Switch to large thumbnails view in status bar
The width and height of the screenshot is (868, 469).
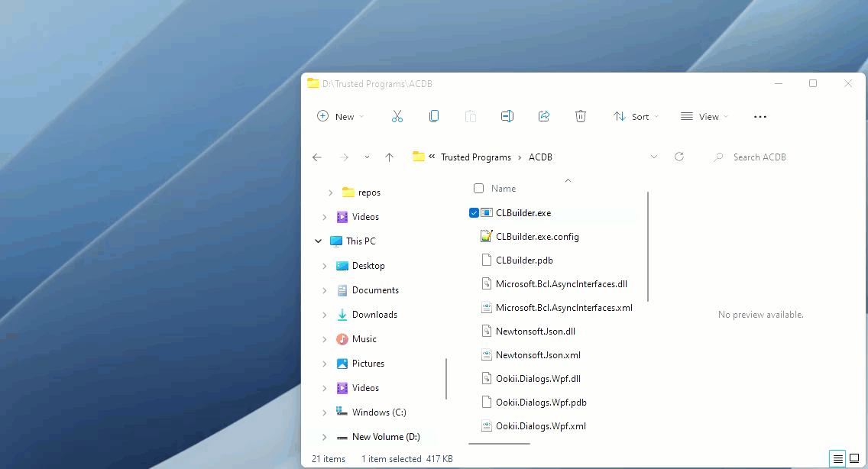855,458
